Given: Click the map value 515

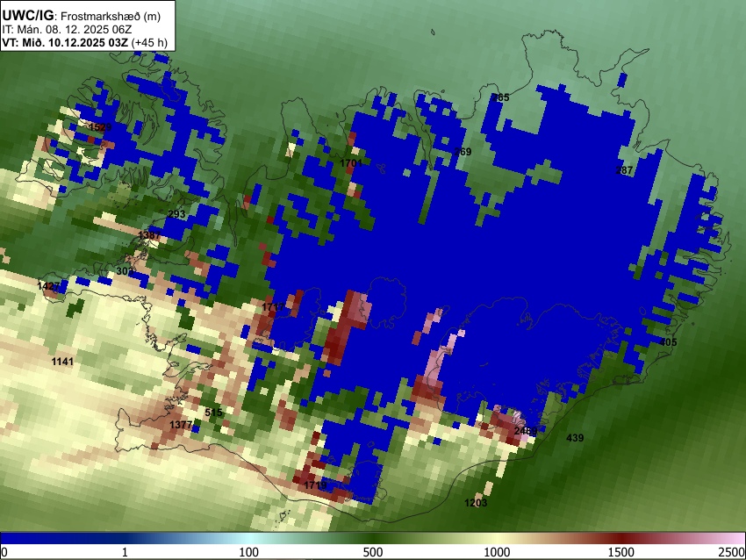Looking at the screenshot, I should pos(213,413).
